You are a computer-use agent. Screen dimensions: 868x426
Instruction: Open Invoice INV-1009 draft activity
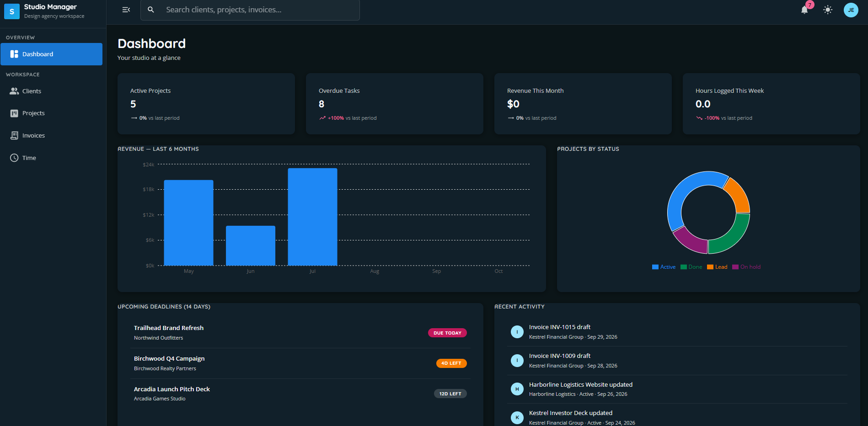pos(677,361)
